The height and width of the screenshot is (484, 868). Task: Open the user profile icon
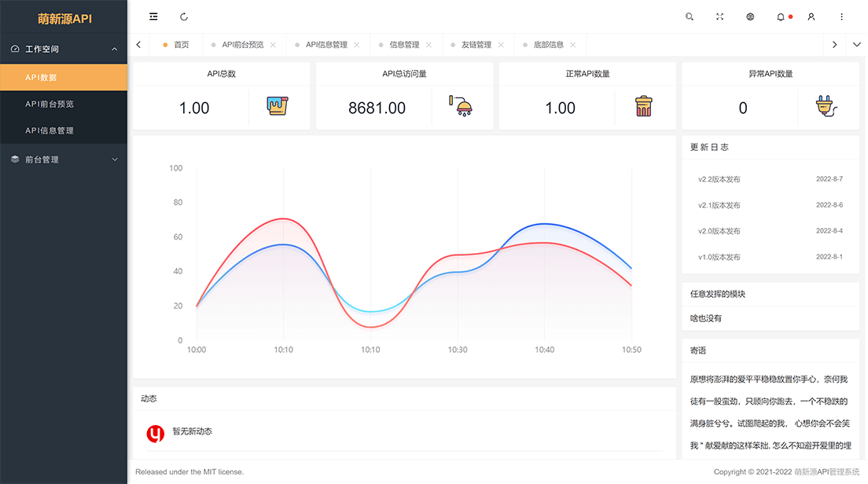[811, 16]
